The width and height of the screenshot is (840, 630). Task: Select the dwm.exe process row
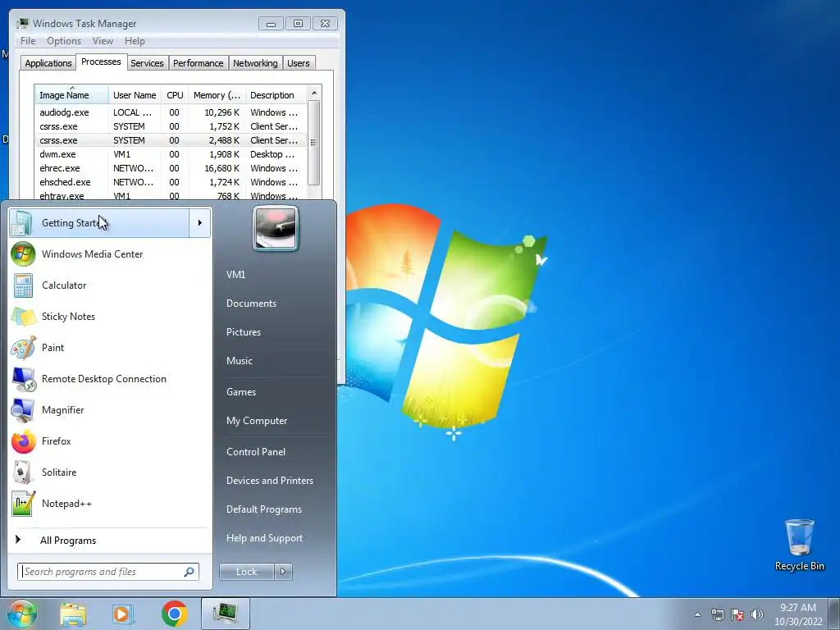[x=171, y=154]
